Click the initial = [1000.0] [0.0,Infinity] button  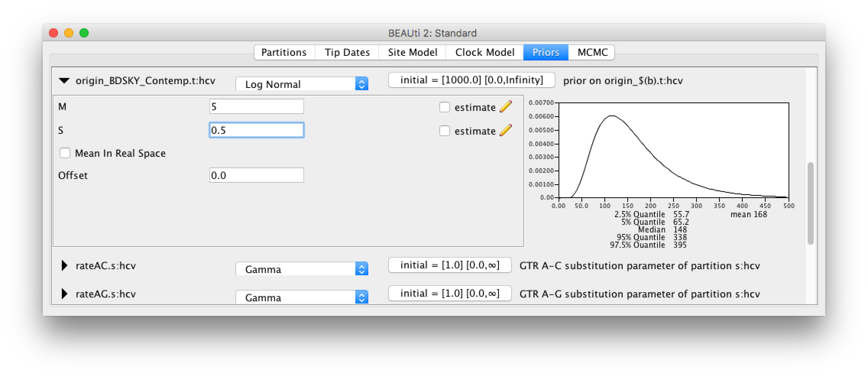(472, 80)
